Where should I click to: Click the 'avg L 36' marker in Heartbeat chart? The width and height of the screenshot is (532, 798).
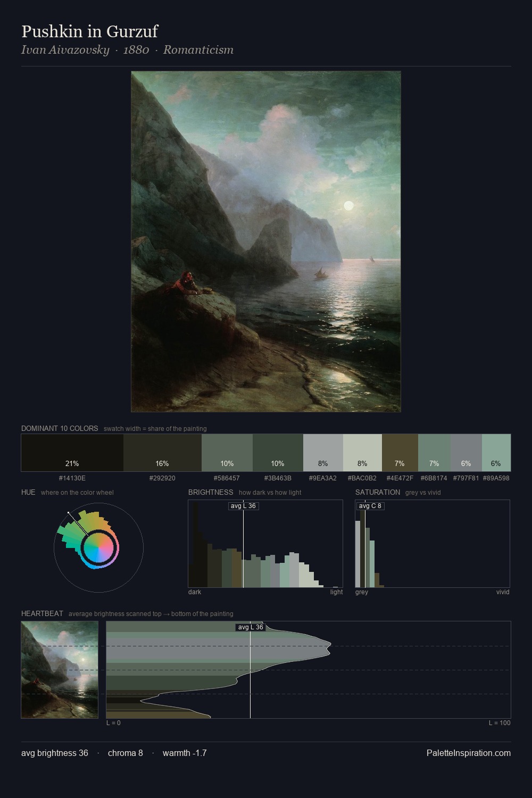pos(251,627)
